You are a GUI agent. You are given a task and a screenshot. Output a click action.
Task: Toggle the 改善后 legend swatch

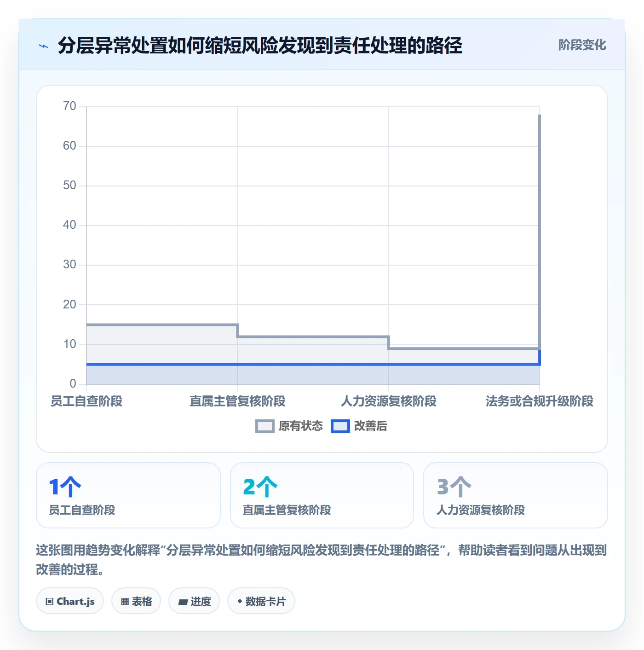click(340, 426)
